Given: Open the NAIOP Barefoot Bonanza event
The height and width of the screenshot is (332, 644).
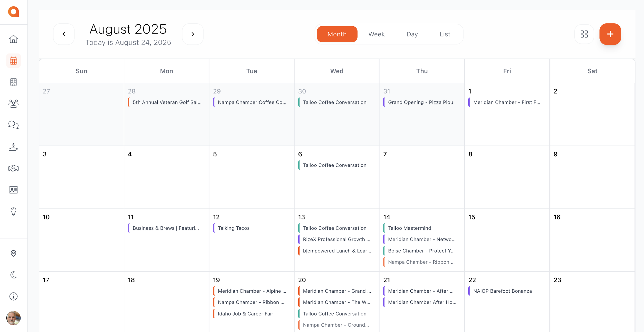Looking at the screenshot, I should point(502,291).
